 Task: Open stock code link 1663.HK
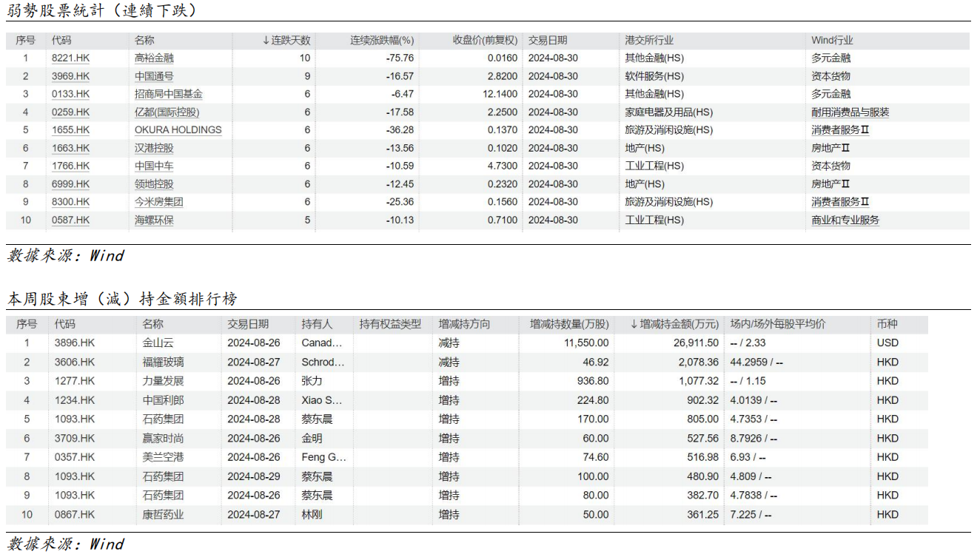[70, 148]
